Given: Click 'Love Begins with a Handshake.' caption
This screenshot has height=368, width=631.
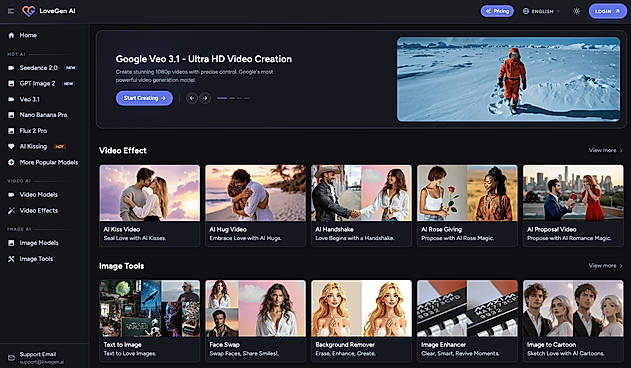Looking at the screenshot, I should (355, 238).
